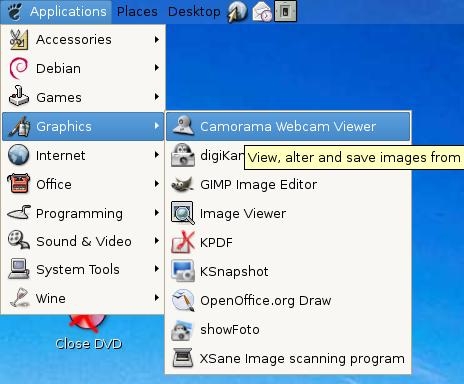Launch KSnapshot
This screenshot has height=384, width=464.
coord(234,272)
